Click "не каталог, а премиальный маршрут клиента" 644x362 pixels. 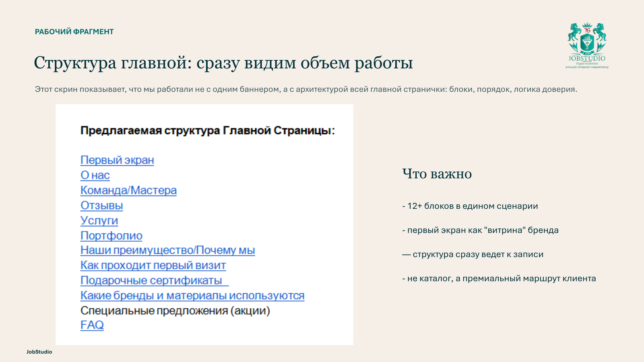[499, 278]
